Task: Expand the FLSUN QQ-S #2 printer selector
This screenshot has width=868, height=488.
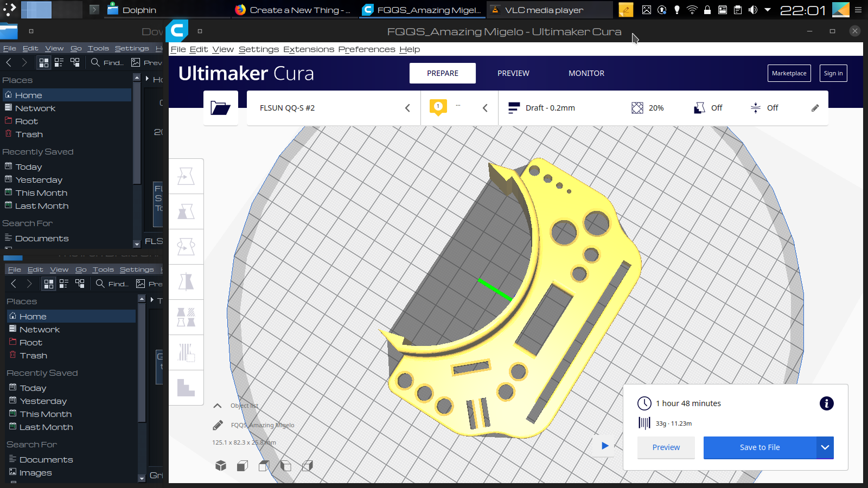Action: tap(407, 108)
